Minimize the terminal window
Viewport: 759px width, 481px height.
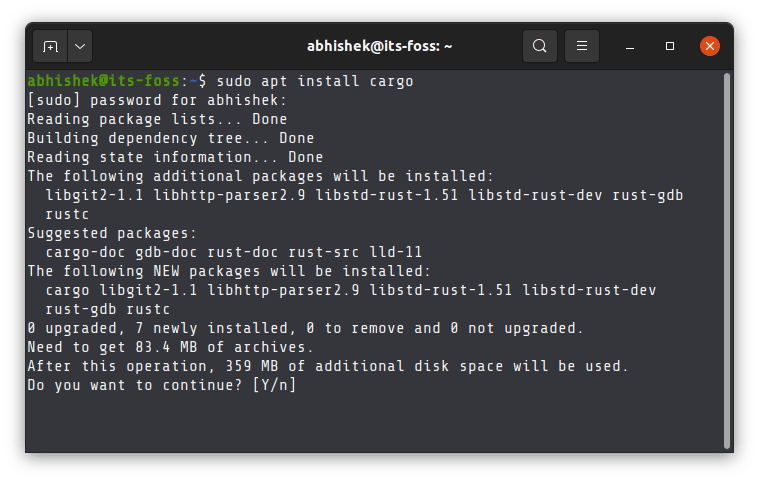[x=630, y=46]
